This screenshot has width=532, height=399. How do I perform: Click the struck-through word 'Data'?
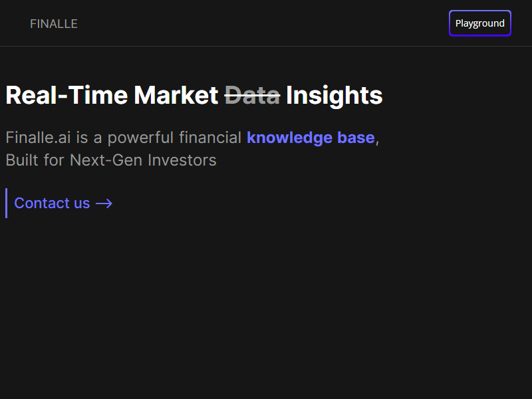[253, 95]
